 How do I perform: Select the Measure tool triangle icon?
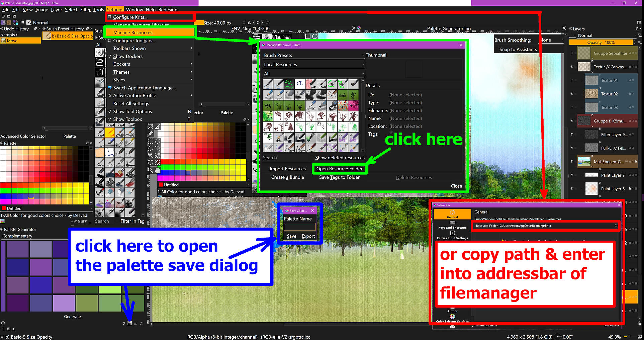pyautogui.click(x=158, y=126)
